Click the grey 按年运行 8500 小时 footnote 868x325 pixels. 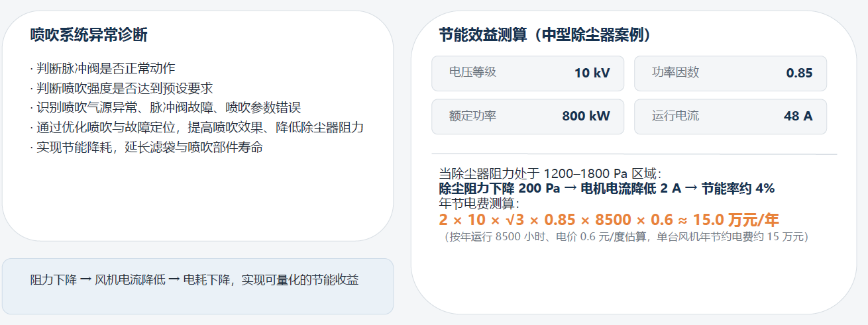pos(626,236)
